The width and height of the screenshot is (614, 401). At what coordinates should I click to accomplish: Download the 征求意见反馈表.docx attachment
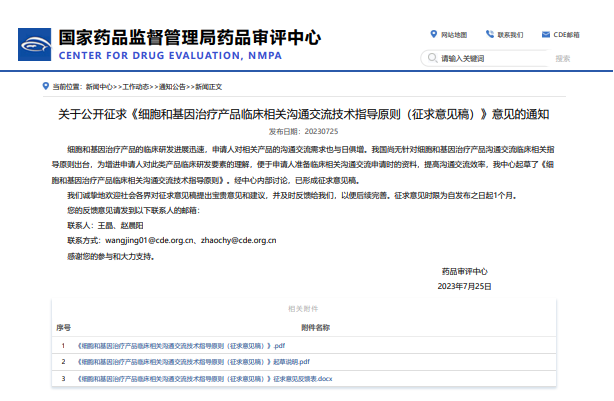coord(211,379)
